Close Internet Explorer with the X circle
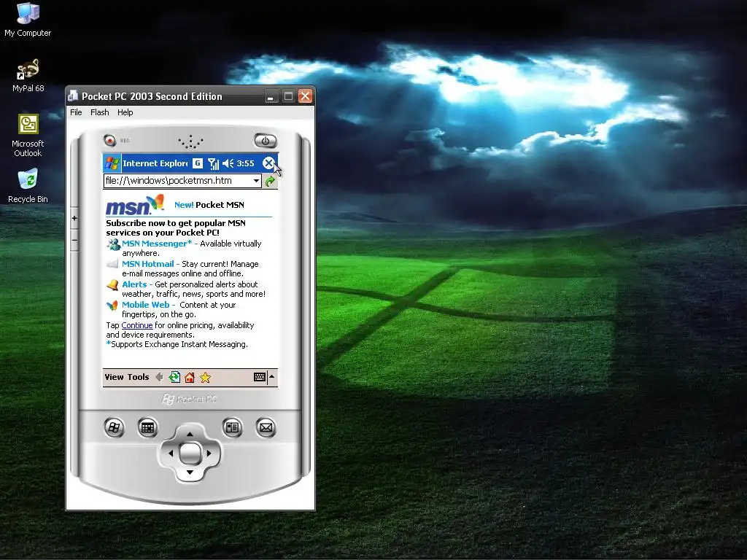This screenshot has height=560, width=747. click(268, 163)
